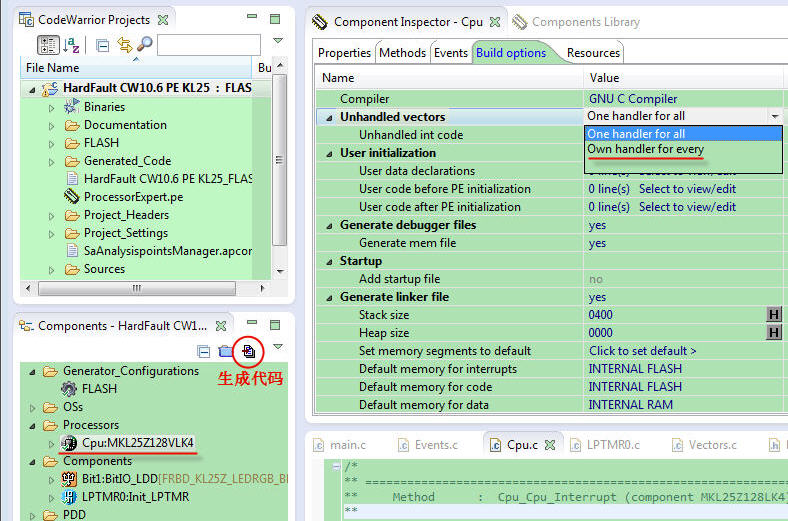Click Generate Processor Expert Code icon
Image resolution: width=788 pixels, height=521 pixels.
[249, 351]
